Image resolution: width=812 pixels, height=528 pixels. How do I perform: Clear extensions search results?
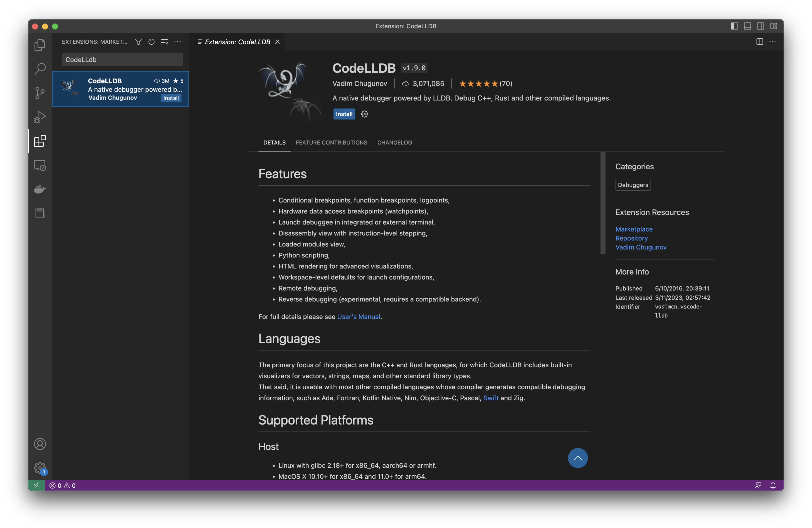point(164,41)
